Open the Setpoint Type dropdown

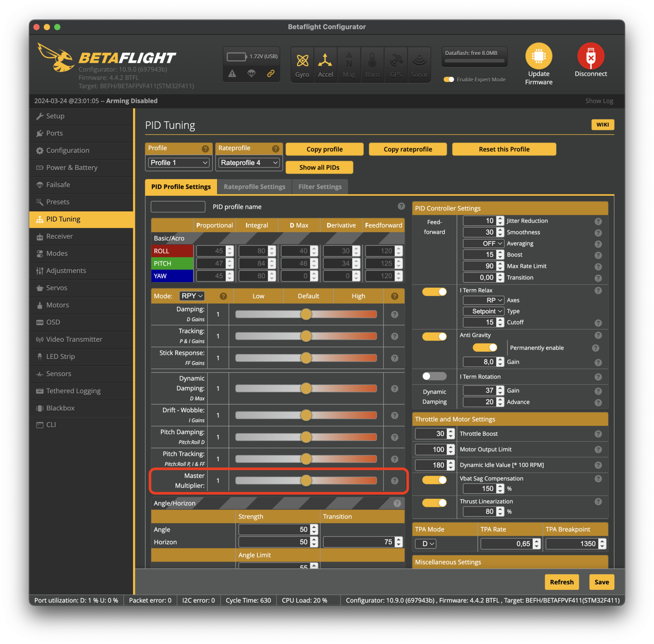483,311
